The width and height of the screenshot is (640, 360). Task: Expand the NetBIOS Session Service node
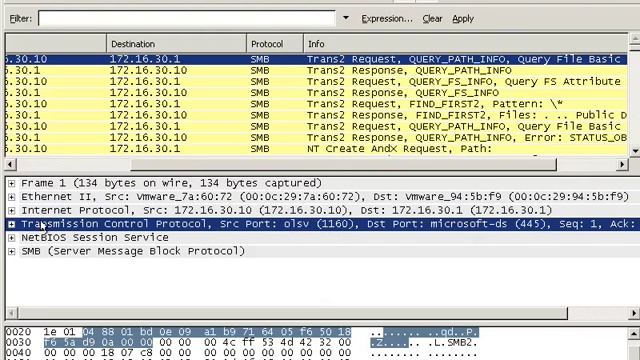tap(11, 238)
